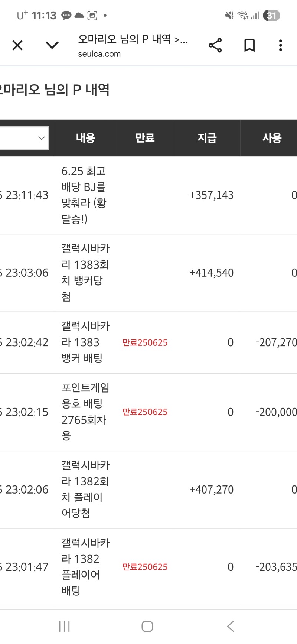
Task: Tap the KakaoTalk notification icon
Action: click(66, 15)
